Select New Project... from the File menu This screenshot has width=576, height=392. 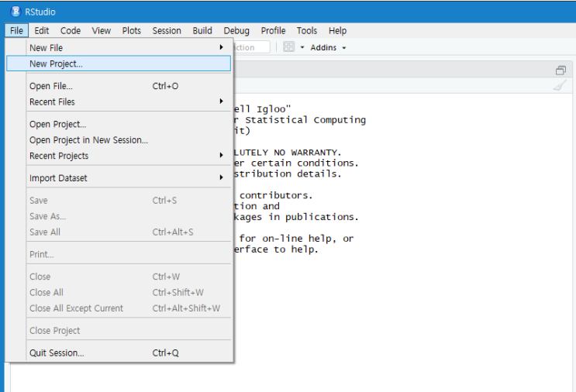coord(56,64)
